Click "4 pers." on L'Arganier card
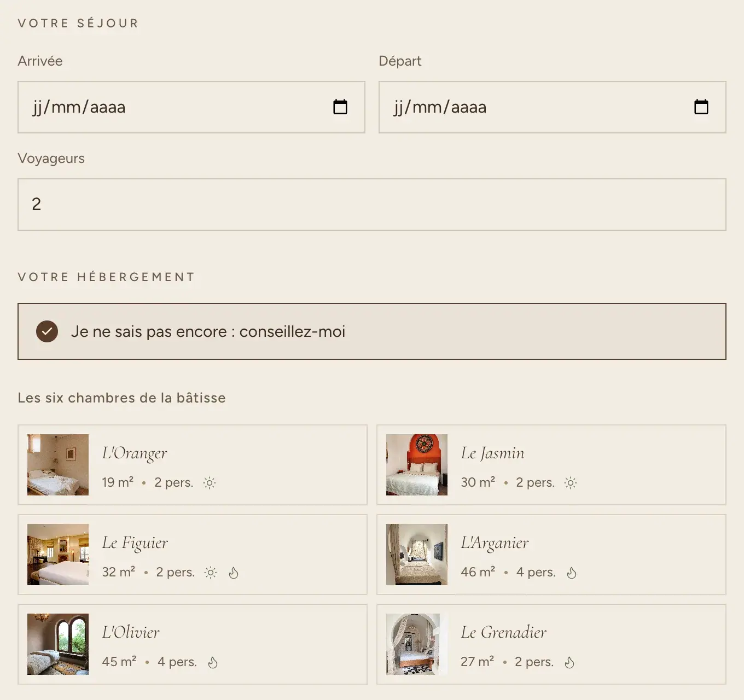Viewport: 744px width, 700px height. pyautogui.click(x=536, y=572)
